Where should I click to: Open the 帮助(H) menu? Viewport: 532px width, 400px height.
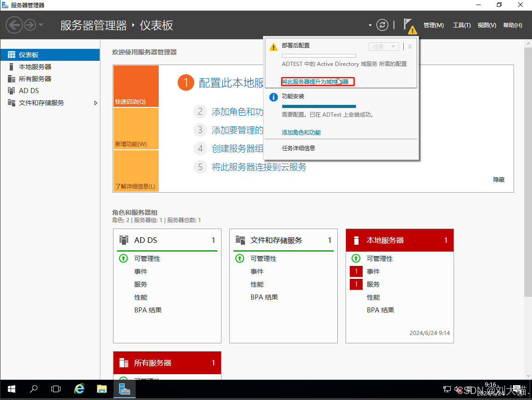[x=513, y=25]
